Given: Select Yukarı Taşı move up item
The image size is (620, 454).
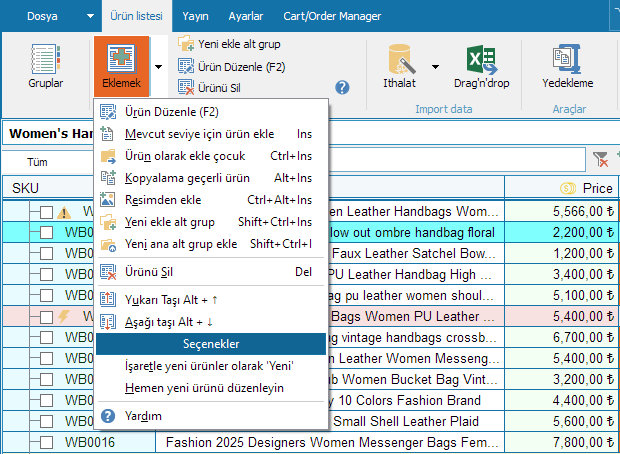Looking at the screenshot, I should (x=210, y=300).
